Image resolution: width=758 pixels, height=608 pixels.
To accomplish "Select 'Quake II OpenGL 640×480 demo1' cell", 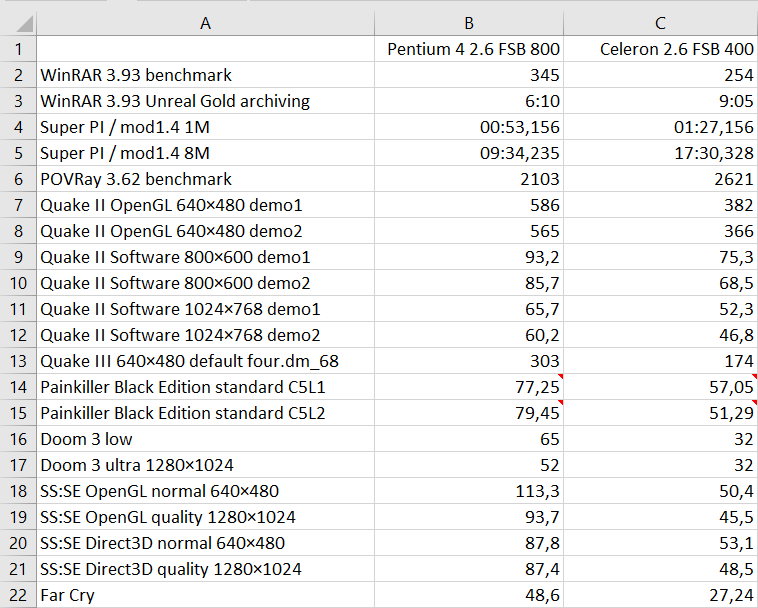I will [205, 205].
